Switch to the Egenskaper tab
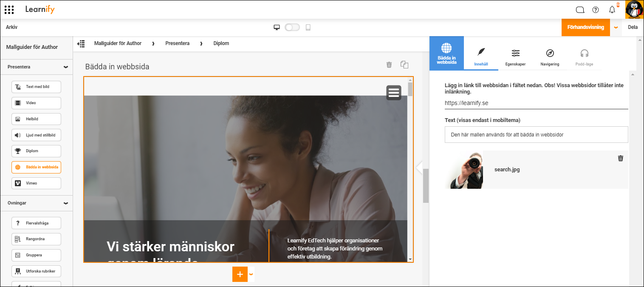This screenshot has width=644, height=287. [515, 57]
